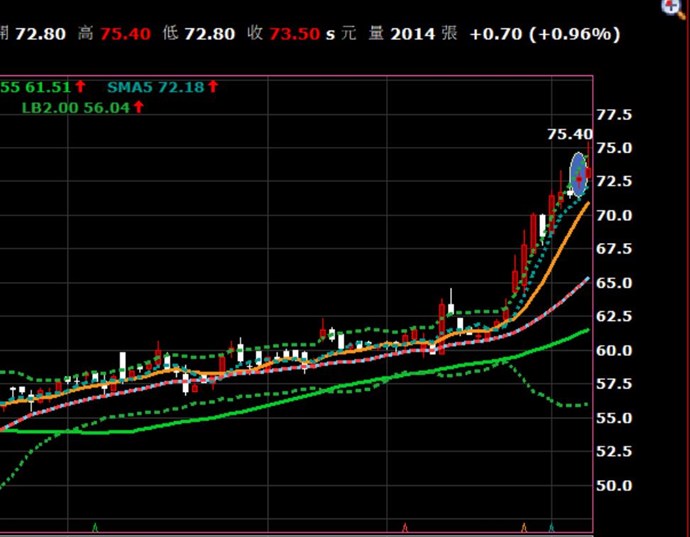This screenshot has width=690, height=537.
Task: Click the low price 72.80 in header
Action: tap(210, 34)
